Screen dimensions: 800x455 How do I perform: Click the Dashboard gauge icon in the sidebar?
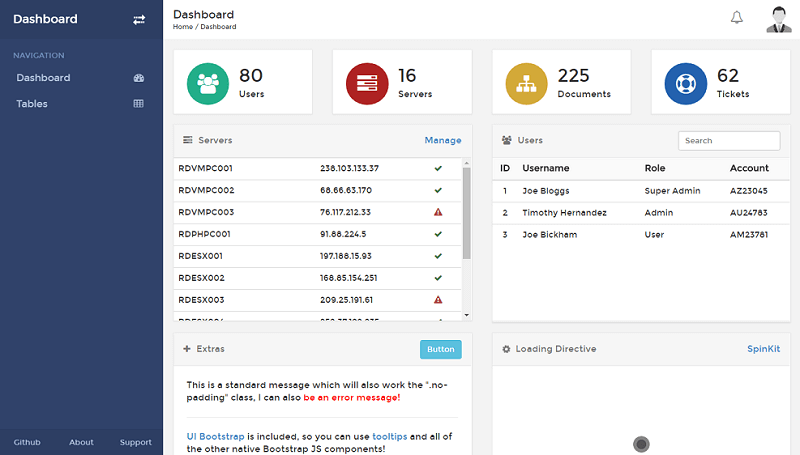139,78
